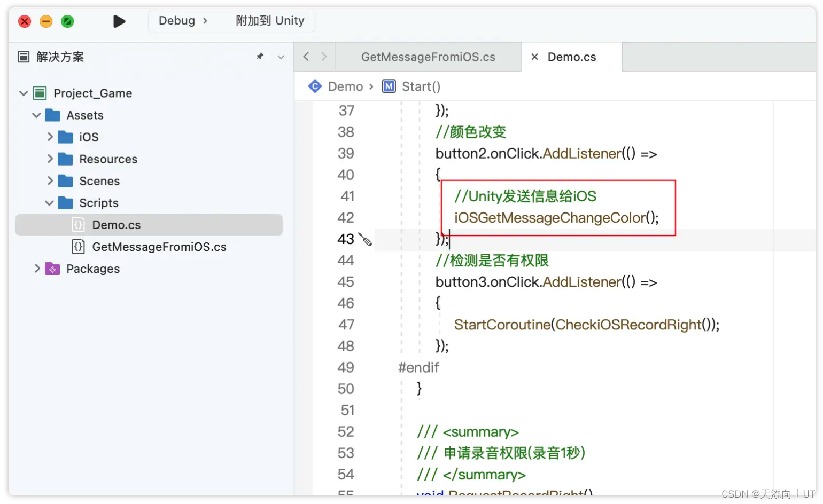The height and width of the screenshot is (504, 823).
Task: Open GetMessageFromiOS.cs from the solution tree
Action: (159, 247)
